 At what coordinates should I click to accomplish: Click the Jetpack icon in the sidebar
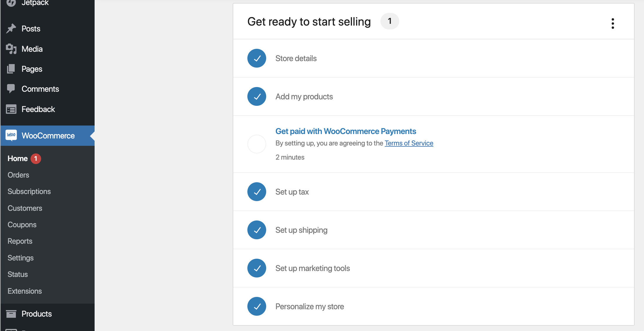pos(11,3)
